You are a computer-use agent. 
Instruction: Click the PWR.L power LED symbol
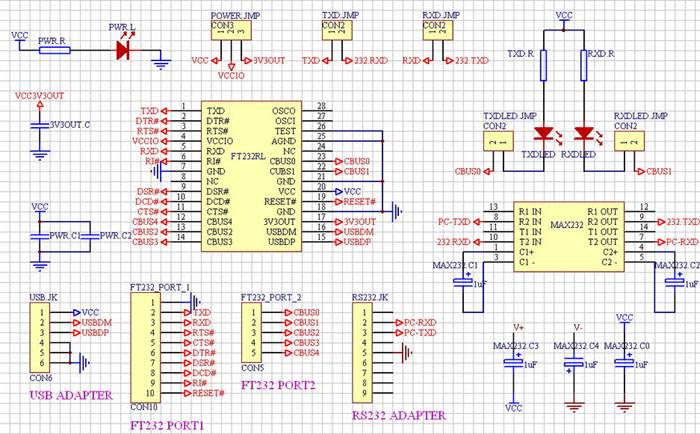124,50
